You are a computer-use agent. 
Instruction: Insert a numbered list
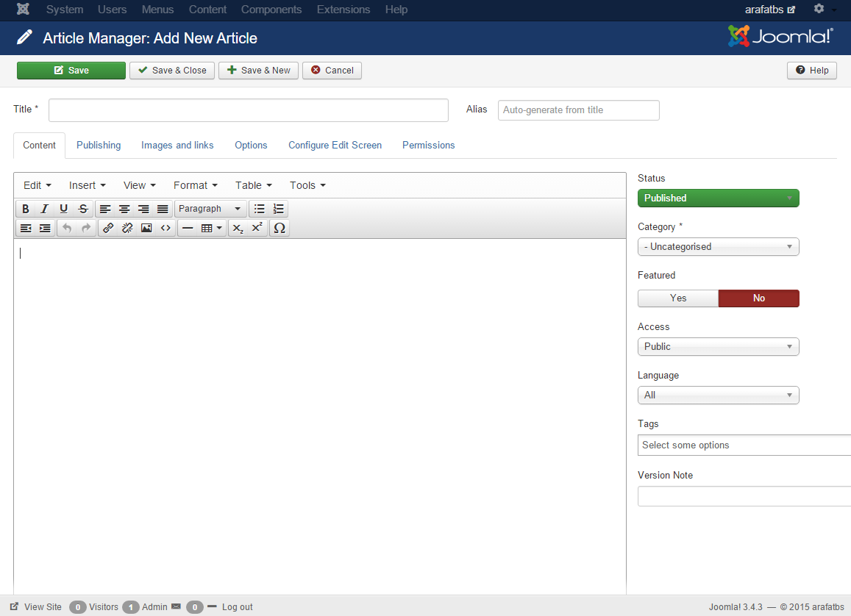point(278,209)
